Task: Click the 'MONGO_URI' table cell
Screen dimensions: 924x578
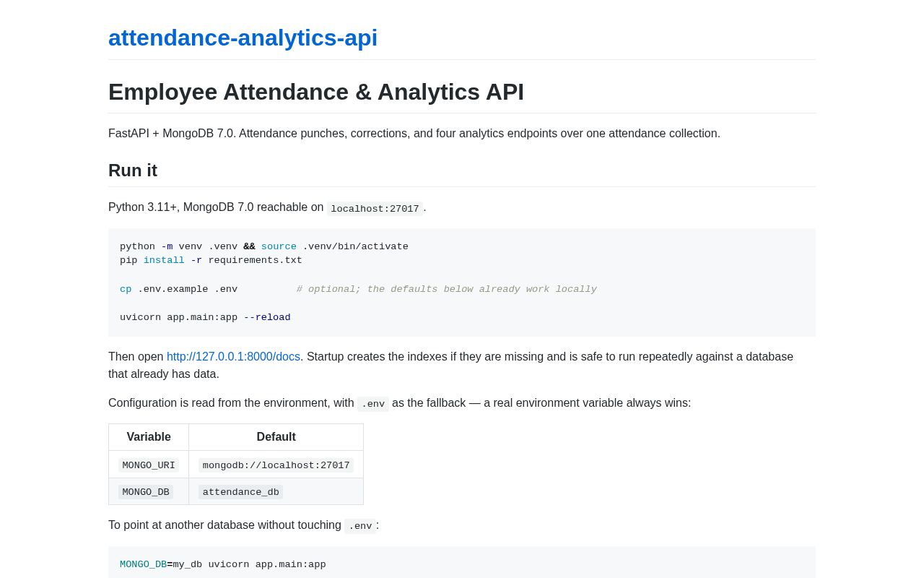Action: click(149, 465)
